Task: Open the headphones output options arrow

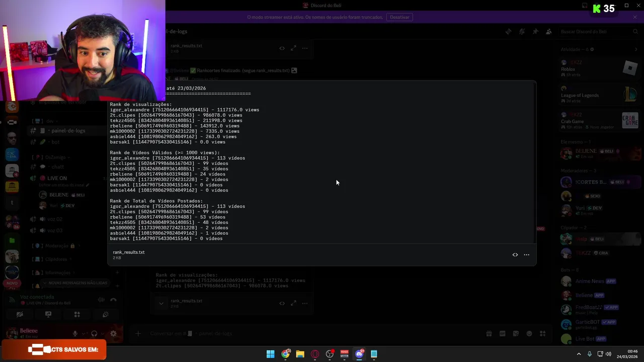Action: click(102, 334)
